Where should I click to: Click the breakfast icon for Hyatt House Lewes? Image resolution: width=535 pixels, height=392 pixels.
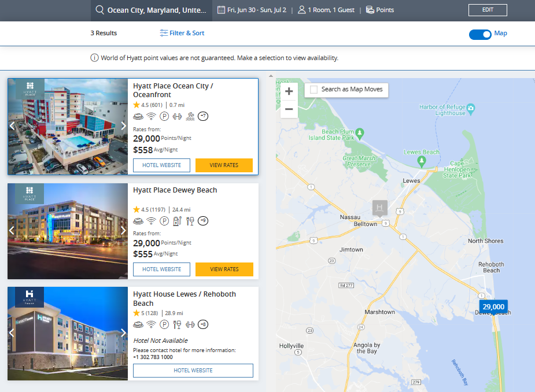[138, 324]
